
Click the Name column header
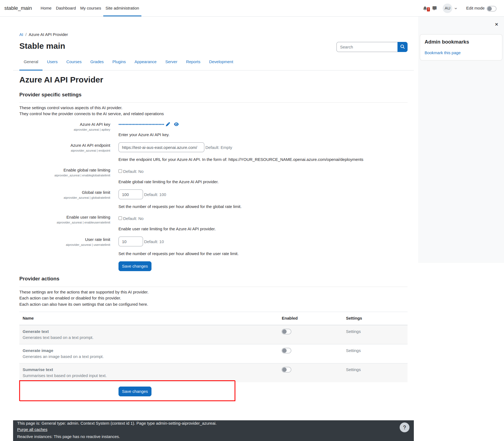point(28,318)
